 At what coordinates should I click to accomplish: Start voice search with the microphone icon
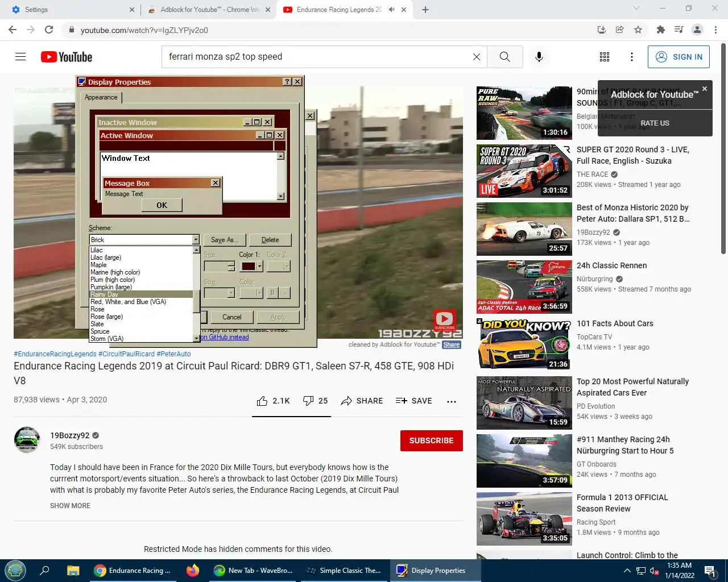539,57
